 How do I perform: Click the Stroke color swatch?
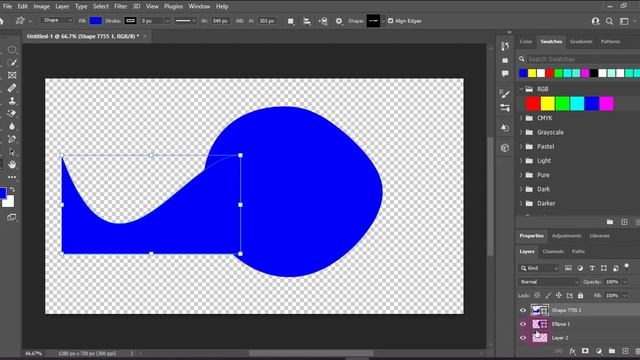(x=130, y=21)
